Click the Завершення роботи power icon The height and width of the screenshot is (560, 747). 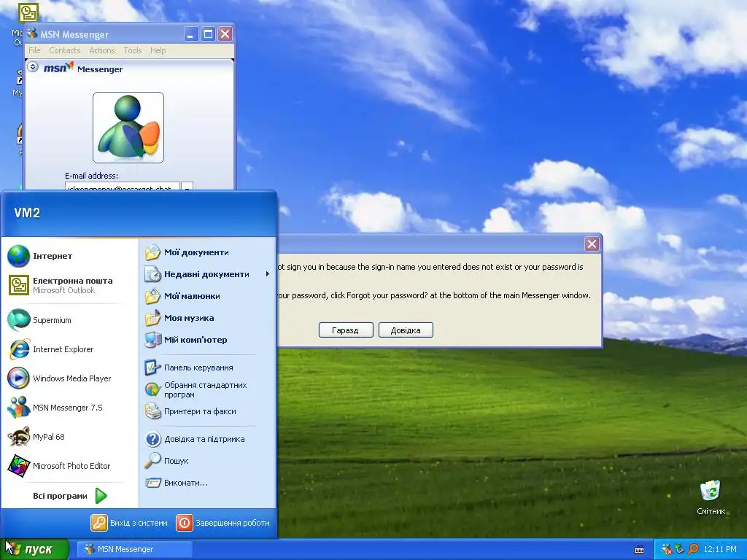tap(185, 523)
